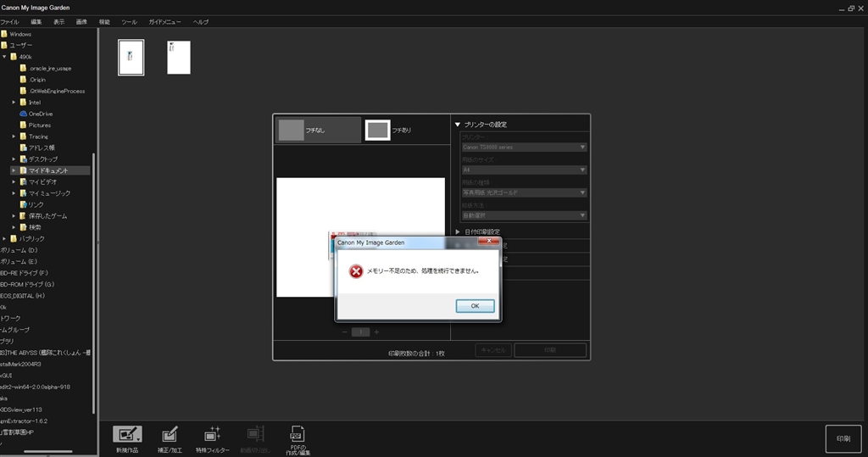Open the ツール menu
Image resolution: width=868 pixels, height=457 pixels.
tap(129, 22)
